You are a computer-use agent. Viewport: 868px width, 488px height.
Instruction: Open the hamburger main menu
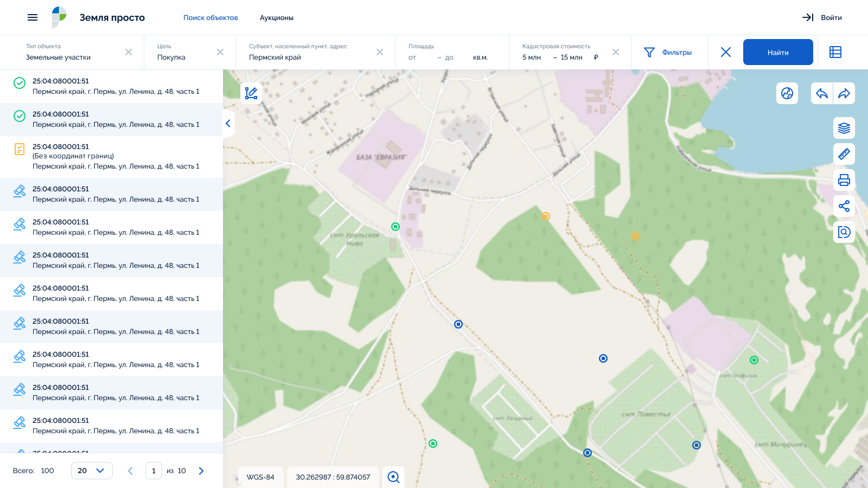[33, 17]
